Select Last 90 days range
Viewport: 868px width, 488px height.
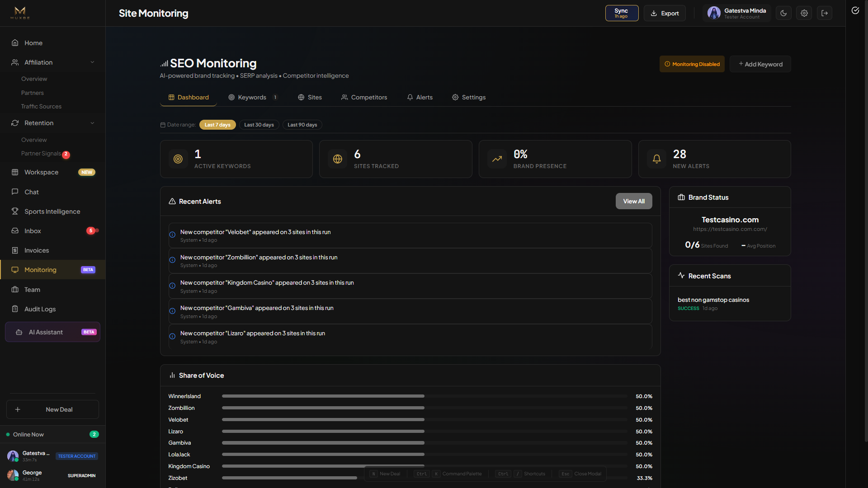(x=302, y=125)
